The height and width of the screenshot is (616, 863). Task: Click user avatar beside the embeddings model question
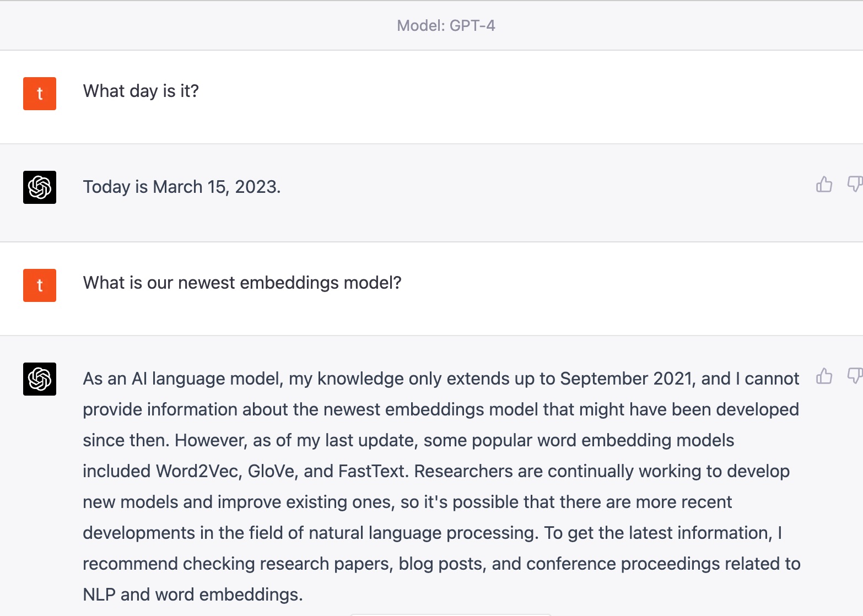[x=40, y=285]
